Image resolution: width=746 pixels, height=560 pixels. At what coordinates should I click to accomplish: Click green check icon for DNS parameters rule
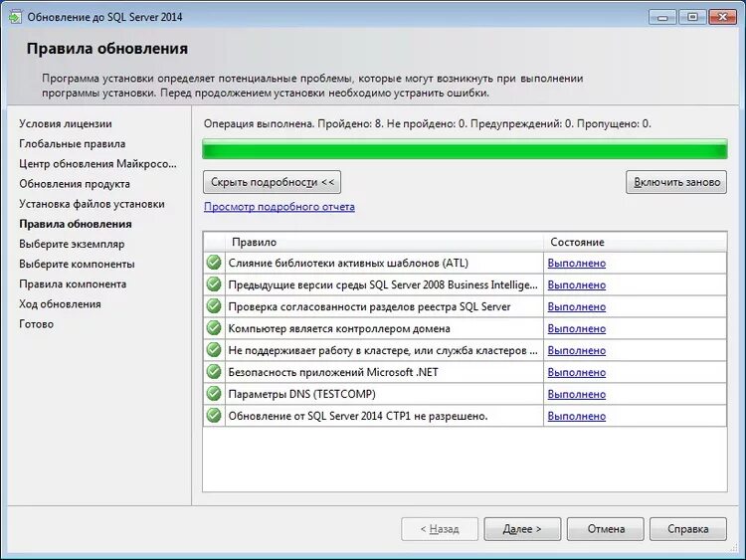coord(214,394)
